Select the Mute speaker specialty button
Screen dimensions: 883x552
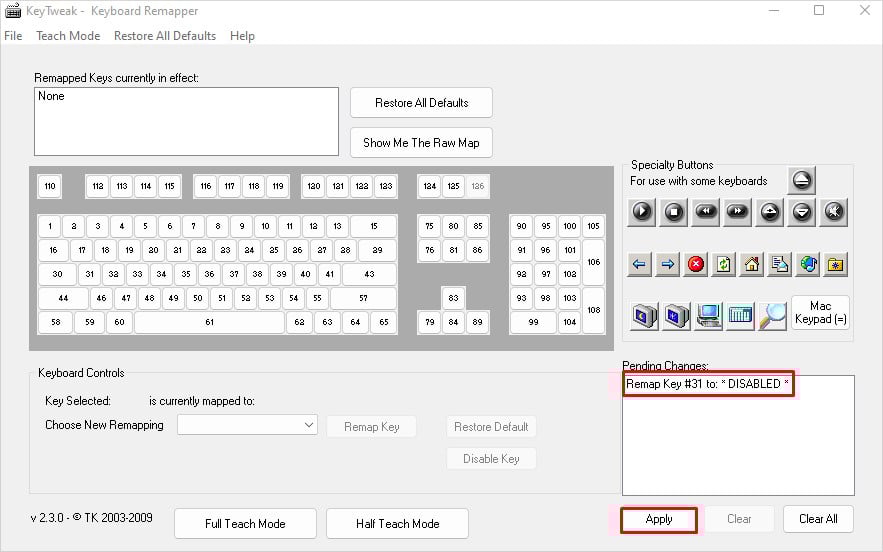coord(833,212)
